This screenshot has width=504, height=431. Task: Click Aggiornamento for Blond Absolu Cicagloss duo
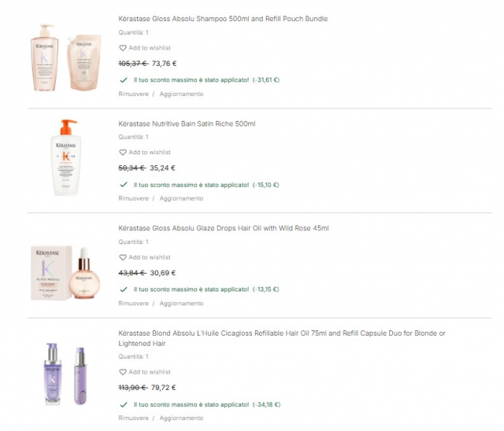coord(181,418)
